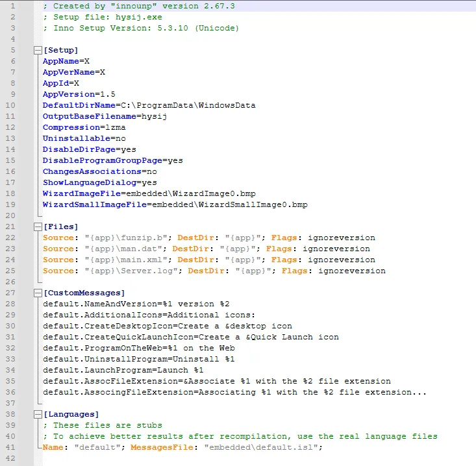Click the 'These files are stubs' comment
This screenshot has width=476, height=466.
[103, 425]
